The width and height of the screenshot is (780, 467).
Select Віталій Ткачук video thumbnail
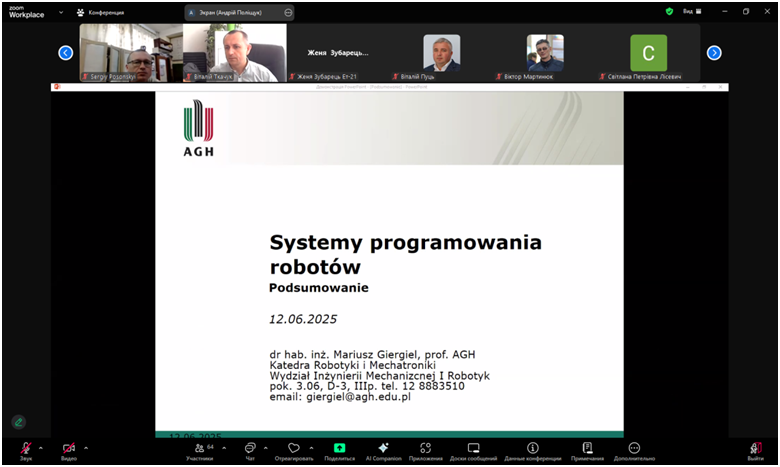click(x=235, y=53)
